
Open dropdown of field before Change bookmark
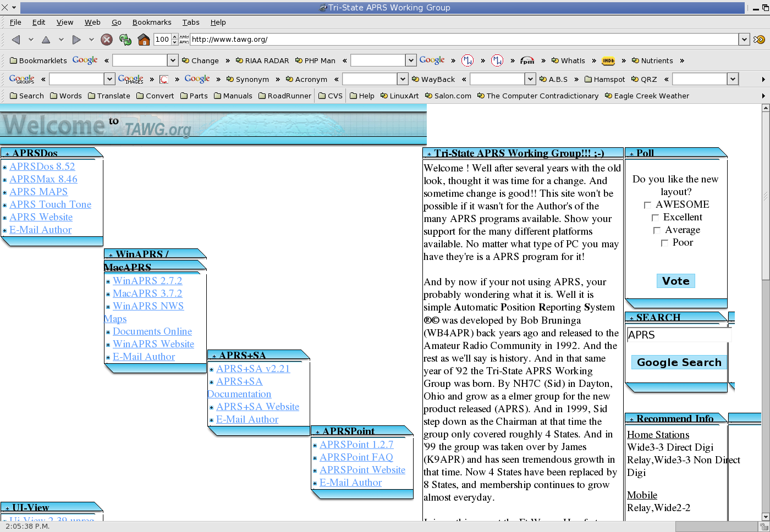pyautogui.click(x=173, y=60)
